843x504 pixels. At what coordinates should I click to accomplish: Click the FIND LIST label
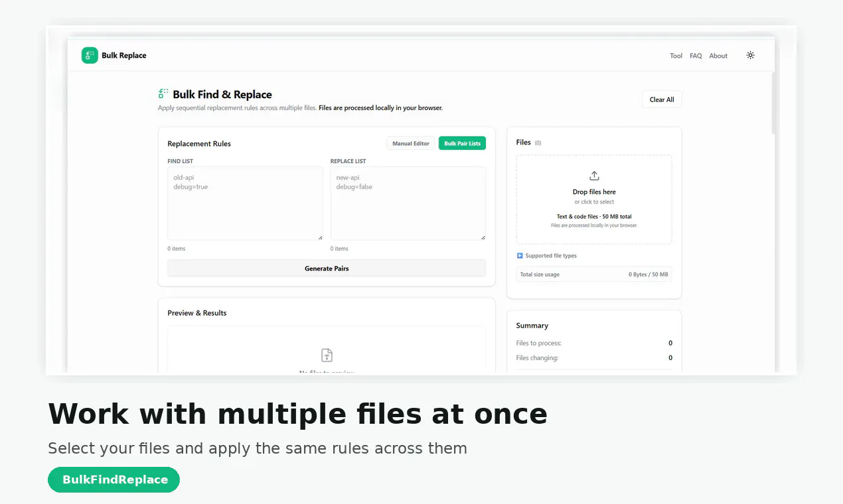(181, 161)
